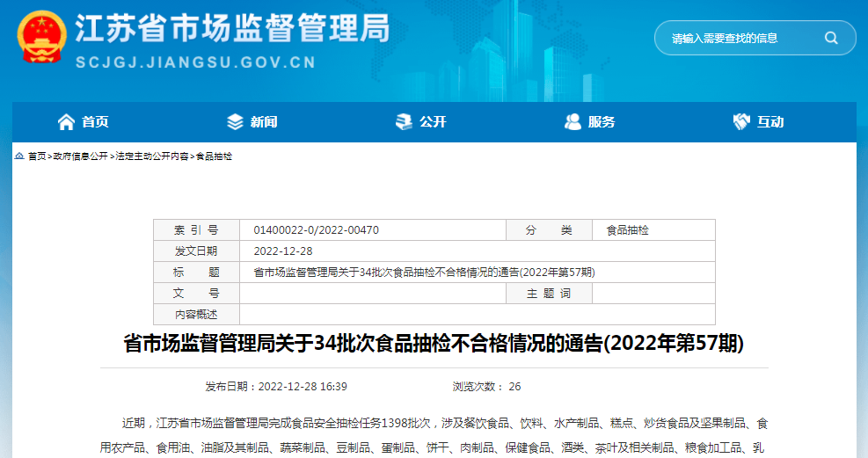Go to the 服务 navigation section
The height and width of the screenshot is (458, 868).
tap(602, 122)
